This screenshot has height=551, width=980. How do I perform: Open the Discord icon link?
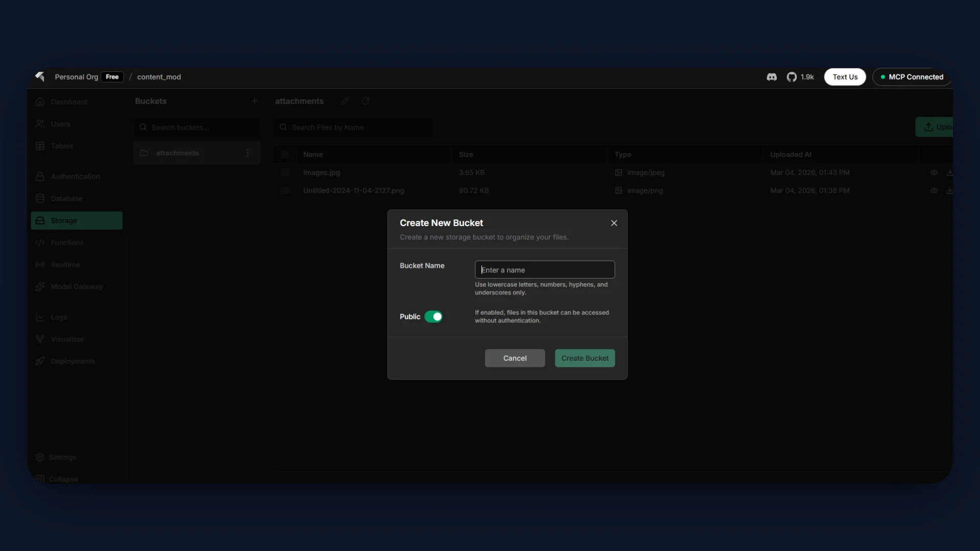click(x=771, y=77)
